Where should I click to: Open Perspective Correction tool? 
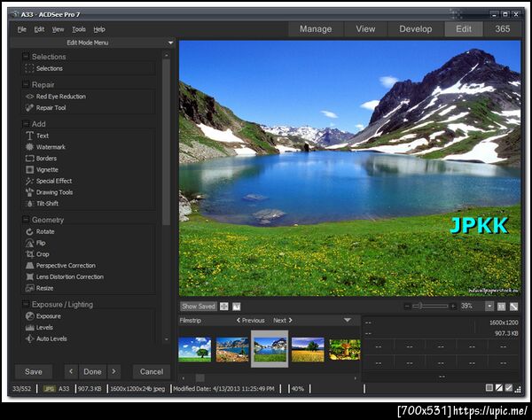point(60,266)
